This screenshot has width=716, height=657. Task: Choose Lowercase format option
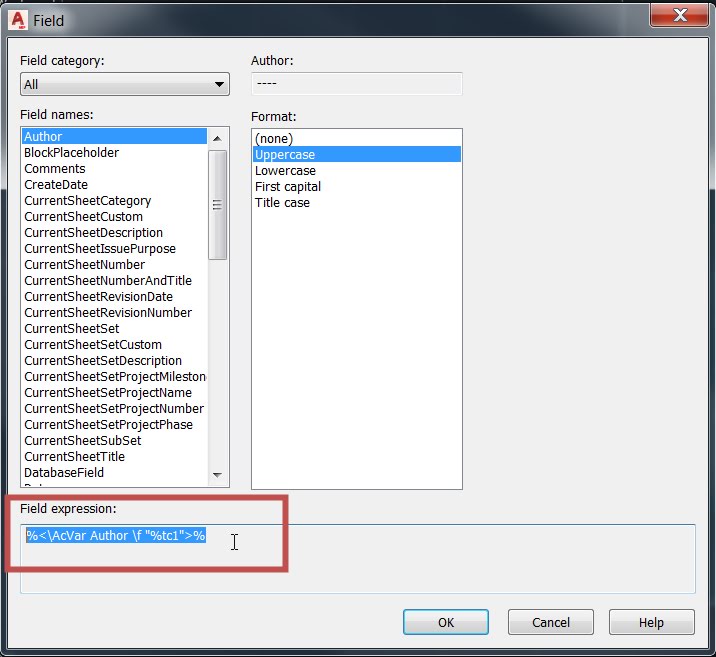coord(357,170)
